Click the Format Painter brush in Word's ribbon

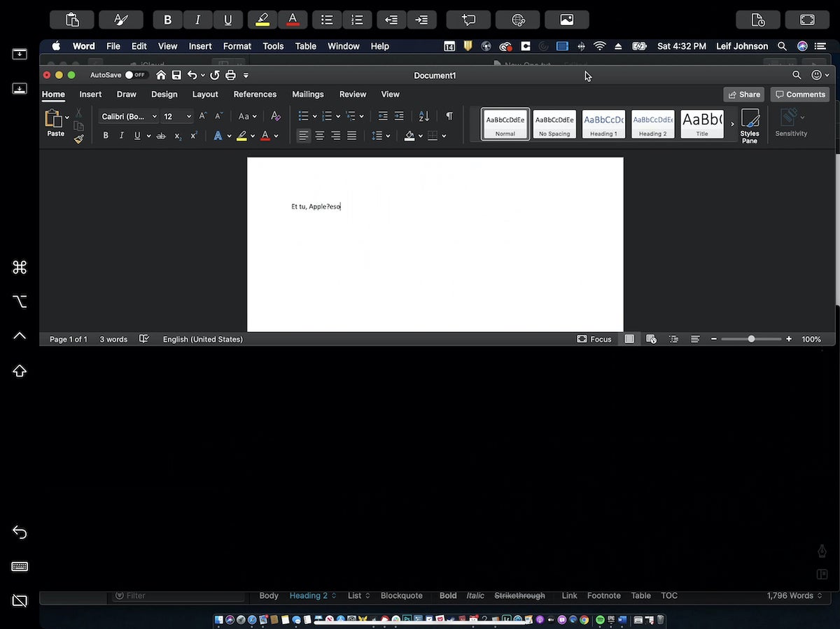click(x=79, y=139)
